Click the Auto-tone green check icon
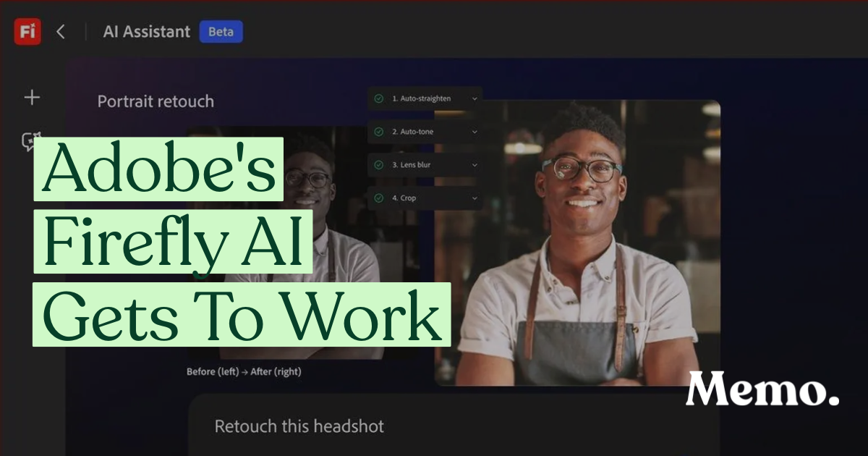 (x=378, y=132)
